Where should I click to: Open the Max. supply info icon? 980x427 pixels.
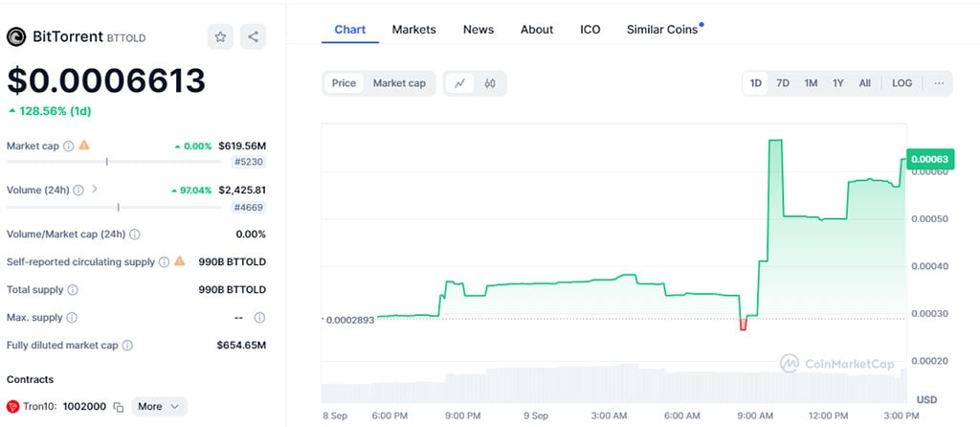(72, 318)
